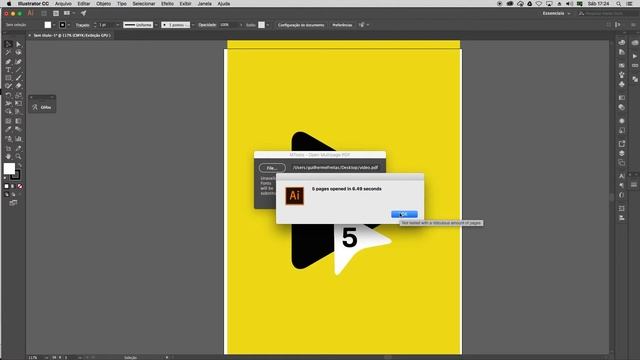640x360 pixels.
Task: Select the Free Transform tool
Action: [18, 103]
